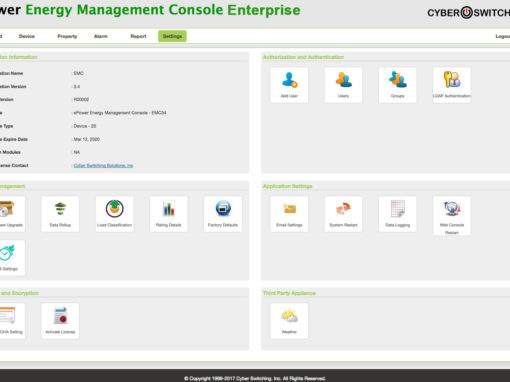Open the Activate License tile
Viewport: 510px width, 382px height.
point(60,321)
